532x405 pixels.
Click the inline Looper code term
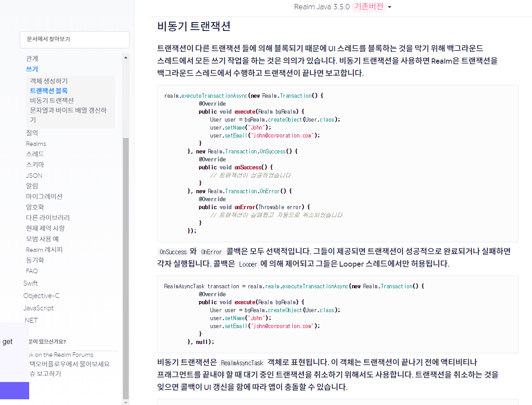tap(248, 264)
